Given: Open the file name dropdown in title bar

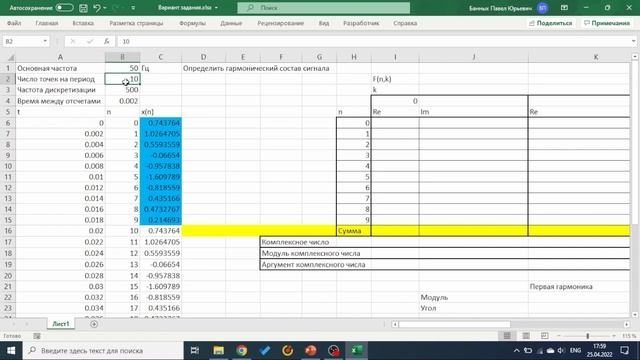Looking at the screenshot, I should point(216,8).
